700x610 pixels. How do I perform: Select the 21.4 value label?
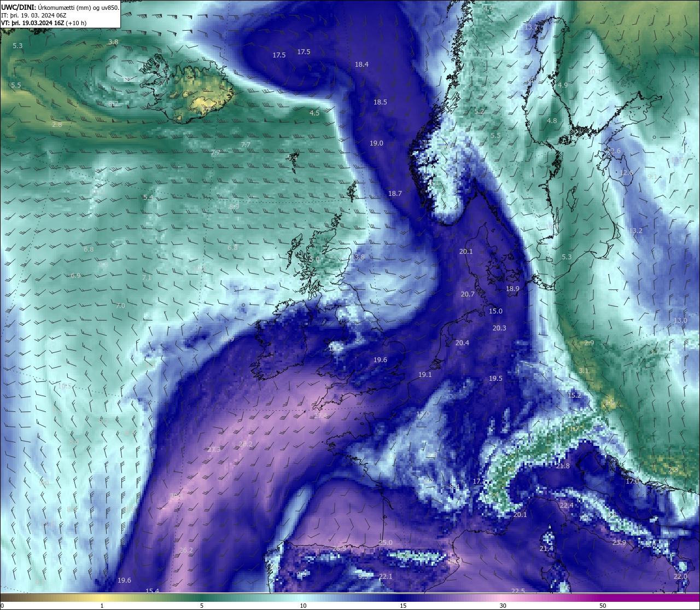point(546,548)
